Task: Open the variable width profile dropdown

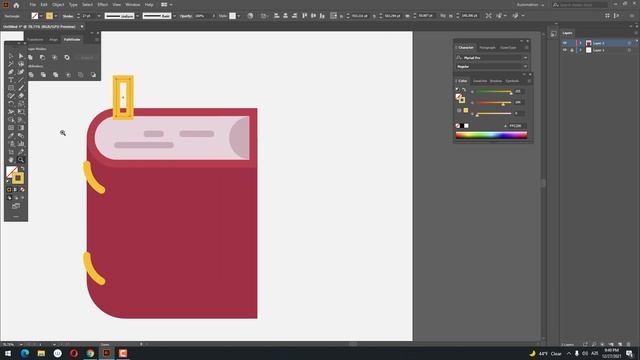Action: (x=137, y=16)
